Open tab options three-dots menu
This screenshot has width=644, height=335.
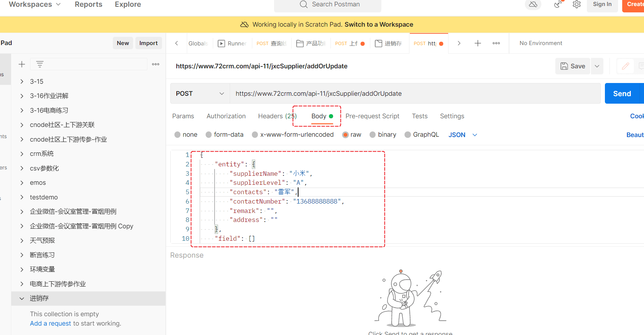496,43
